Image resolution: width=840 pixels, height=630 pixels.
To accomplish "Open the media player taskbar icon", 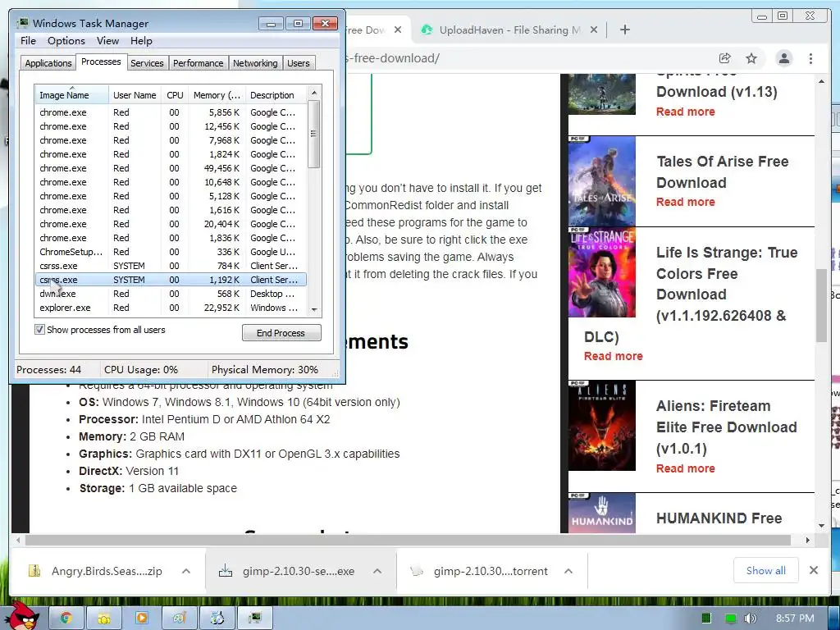I will 141,619.
